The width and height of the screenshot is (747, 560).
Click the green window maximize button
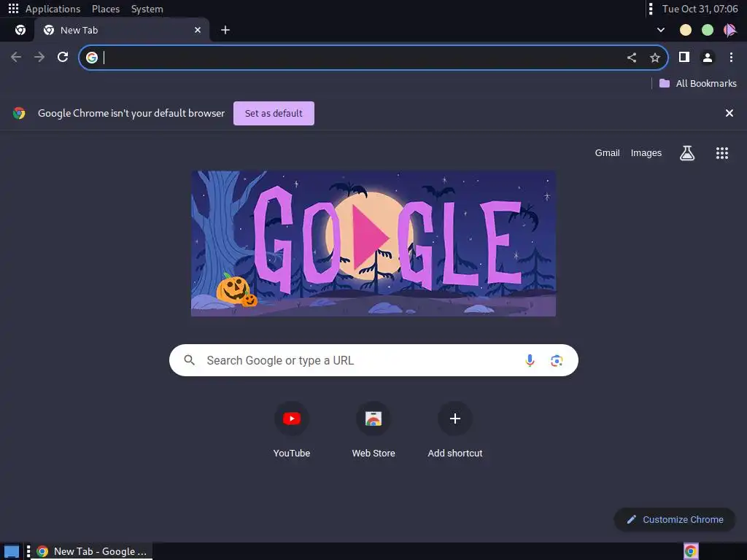708,30
